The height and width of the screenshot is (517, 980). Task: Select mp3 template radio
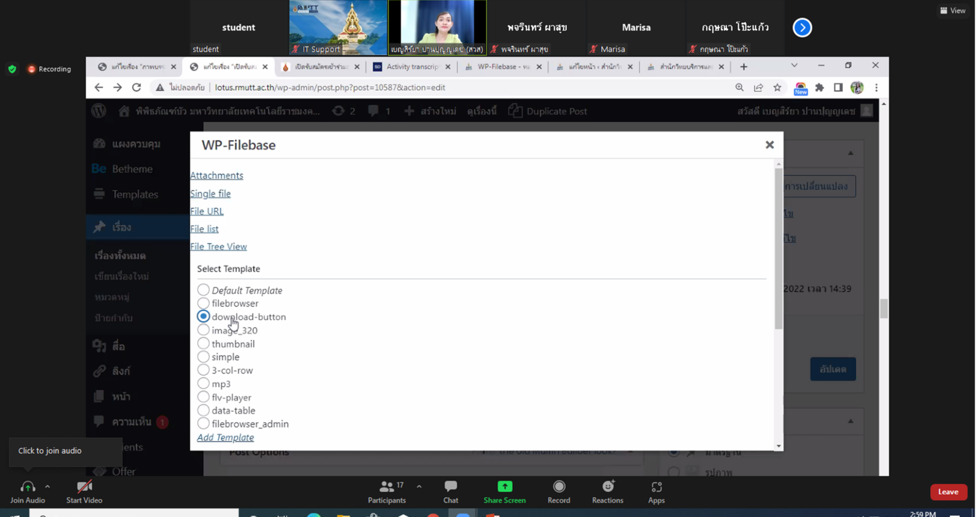click(x=203, y=384)
